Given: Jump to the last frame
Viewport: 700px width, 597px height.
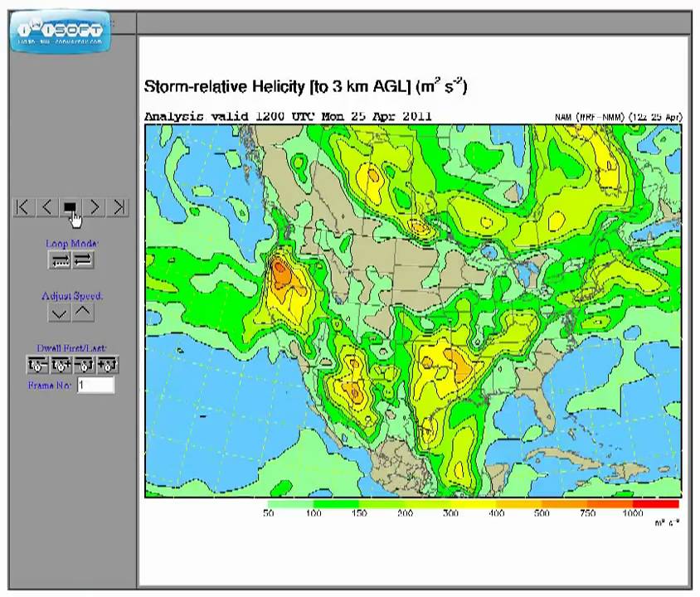Looking at the screenshot, I should 119,207.
